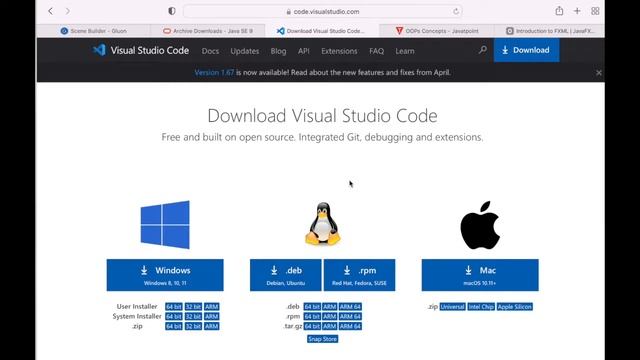Click the "Free and built on open source" subtitle
Screen dimensions: 640x360
click(322, 137)
